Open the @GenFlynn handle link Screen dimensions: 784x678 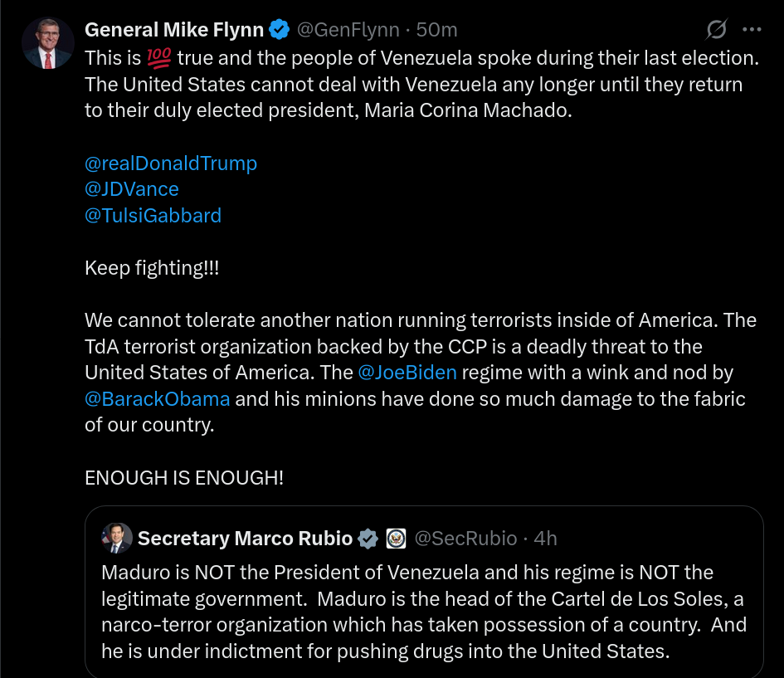pyautogui.click(x=348, y=30)
